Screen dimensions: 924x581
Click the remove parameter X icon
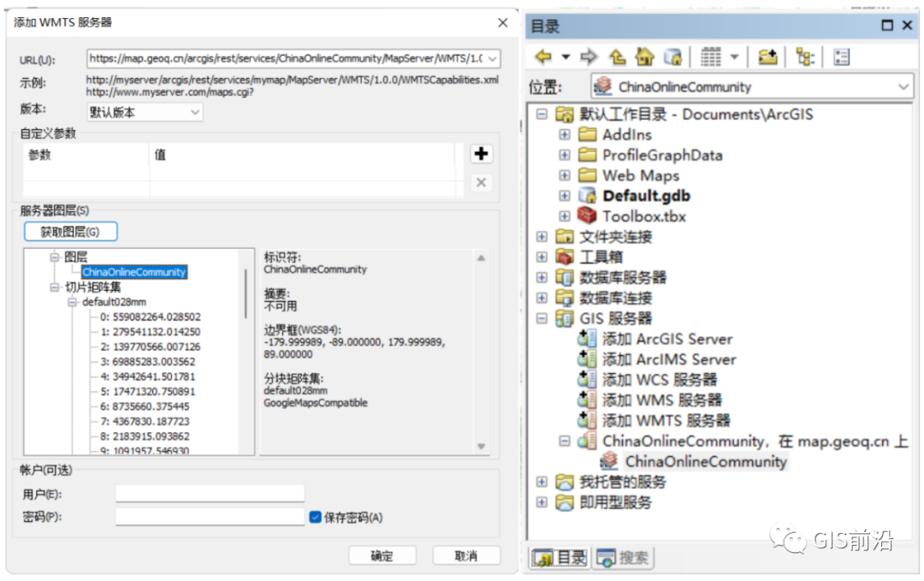point(481,182)
